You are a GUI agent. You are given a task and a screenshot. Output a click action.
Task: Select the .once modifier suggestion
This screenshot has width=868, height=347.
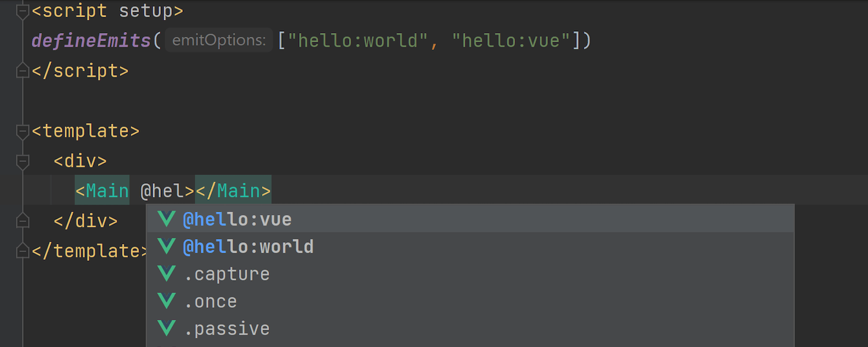click(211, 301)
